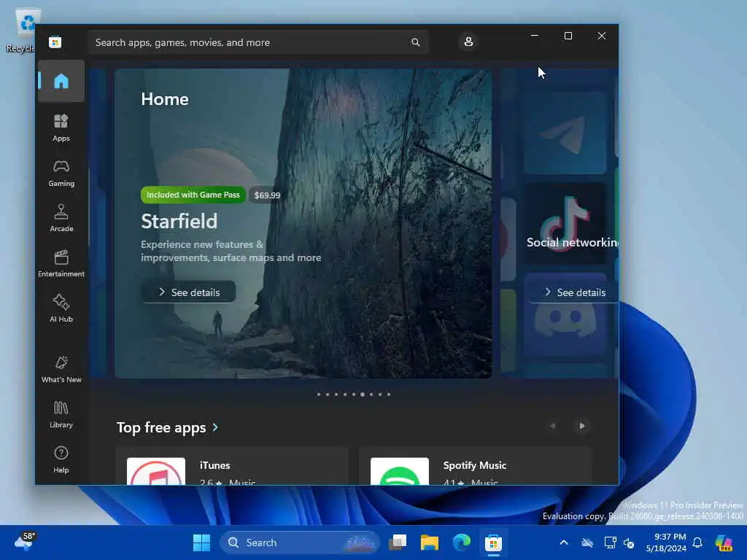Go to the Gaming section
747x560 pixels.
click(61, 174)
